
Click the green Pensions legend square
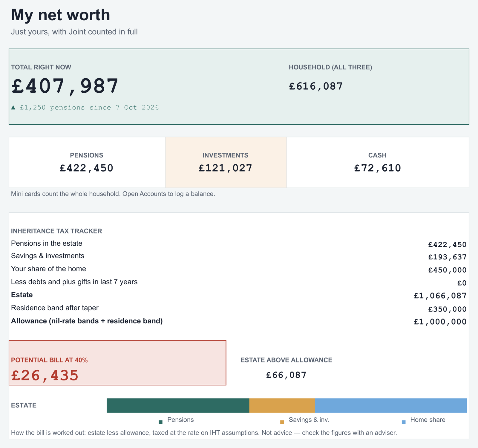pyautogui.click(x=160, y=422)
